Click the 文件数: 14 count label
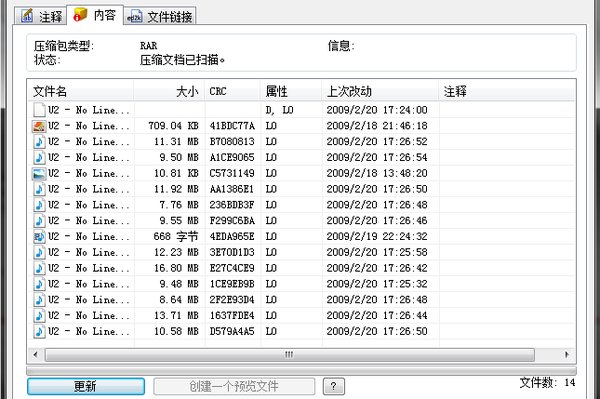600x399 pixels. 547,382
